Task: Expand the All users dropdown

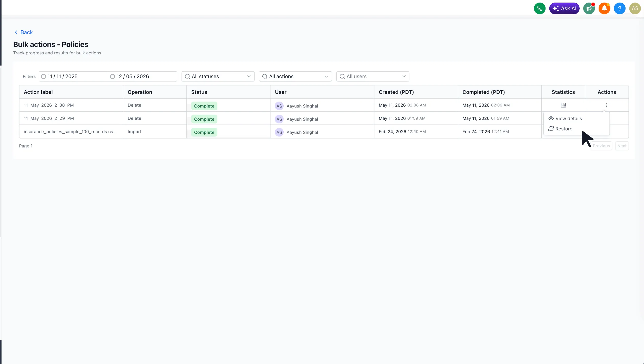Action: [x=373, y=76]
